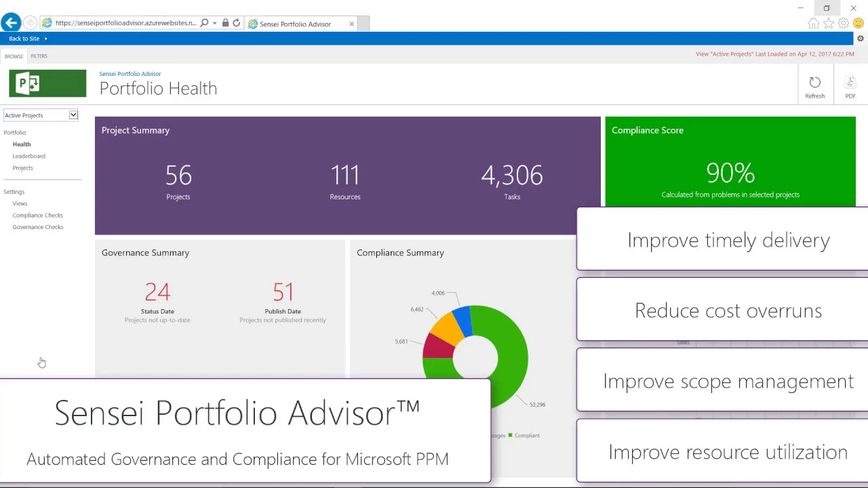
Task: Click the 51 Publish Date figure
Action: click(x=283, y=292)
